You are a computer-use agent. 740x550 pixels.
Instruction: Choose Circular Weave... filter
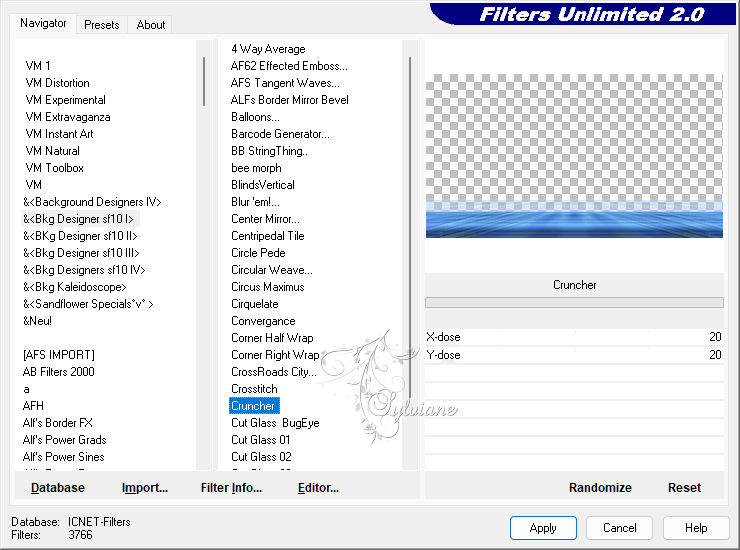click(x=272, y=270)
